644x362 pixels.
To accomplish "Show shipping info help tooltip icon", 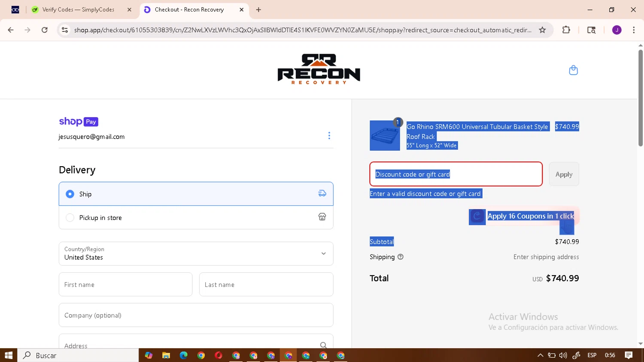I will (401, 257).
